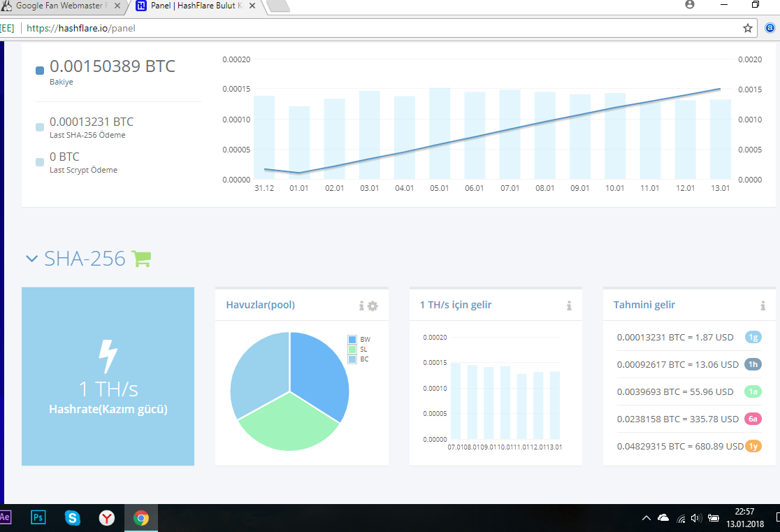The width and height of the screenshot is (780, 532).
Task: Click the green shopping cart beside SHA-256
Action: coord(141,259)
